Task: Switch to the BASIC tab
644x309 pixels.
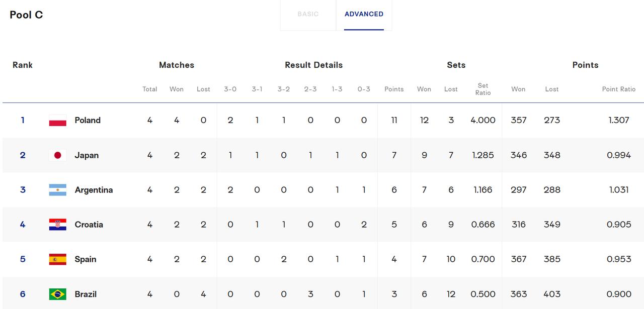Action: 308,14
